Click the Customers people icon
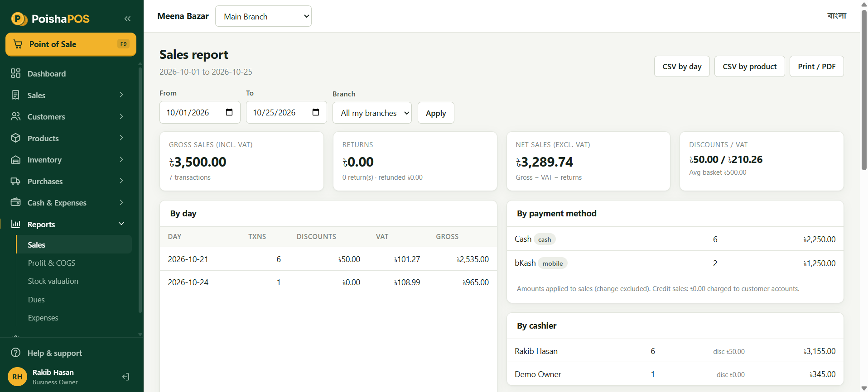 pos(16,116)
